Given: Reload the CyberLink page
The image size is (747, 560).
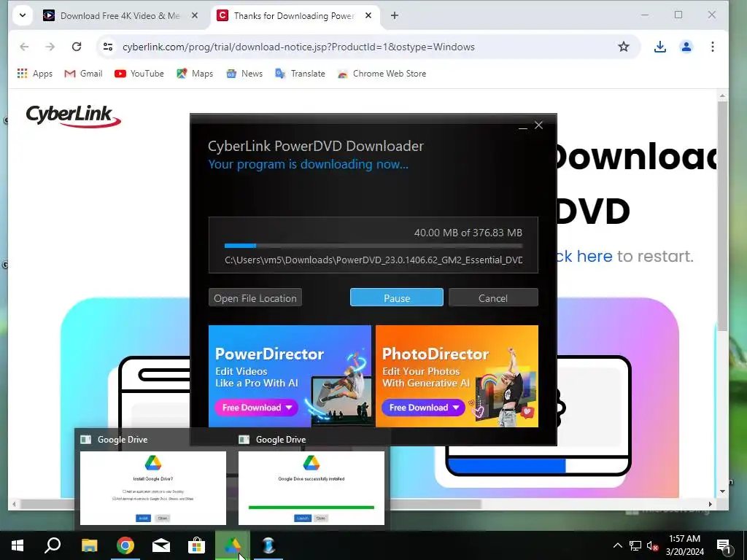Looking at the screenshot, I should pyautogui.click(x=76, y=47).
